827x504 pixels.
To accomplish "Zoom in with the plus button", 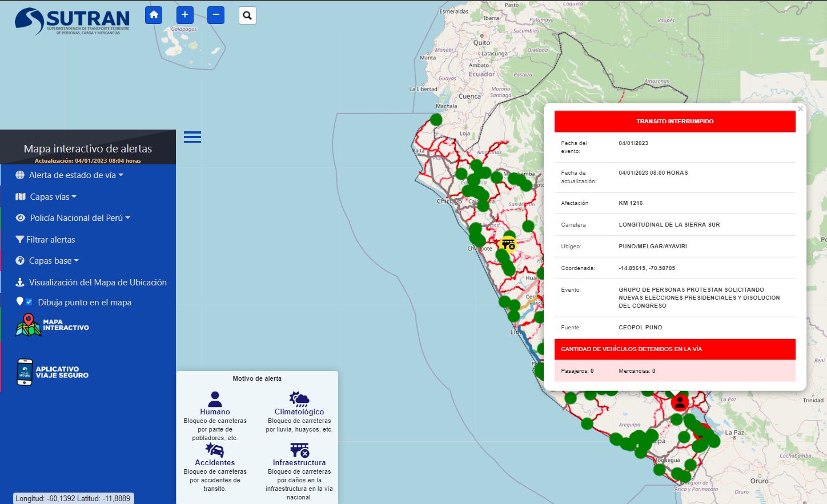I will click(x=185, y=15).
